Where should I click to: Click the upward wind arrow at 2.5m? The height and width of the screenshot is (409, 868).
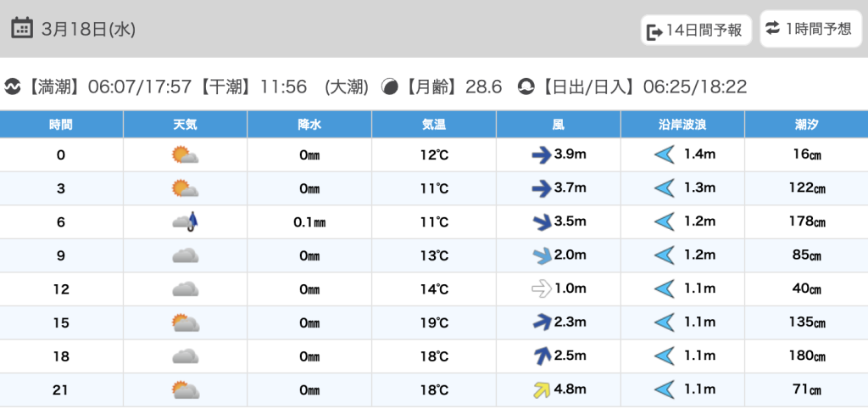click(542, 356)
